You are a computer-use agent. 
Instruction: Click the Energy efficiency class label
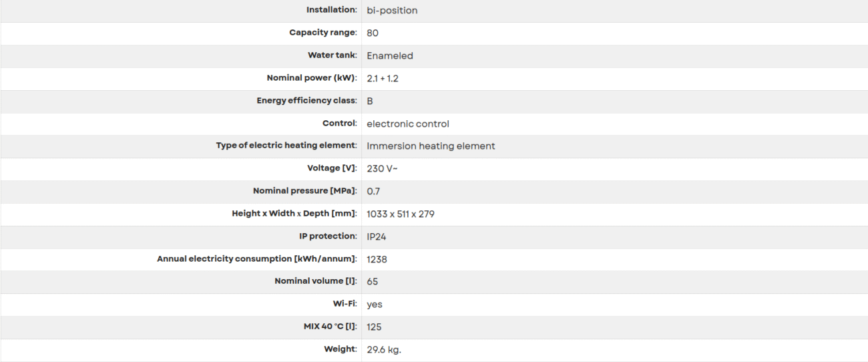(x=307, y=101)
